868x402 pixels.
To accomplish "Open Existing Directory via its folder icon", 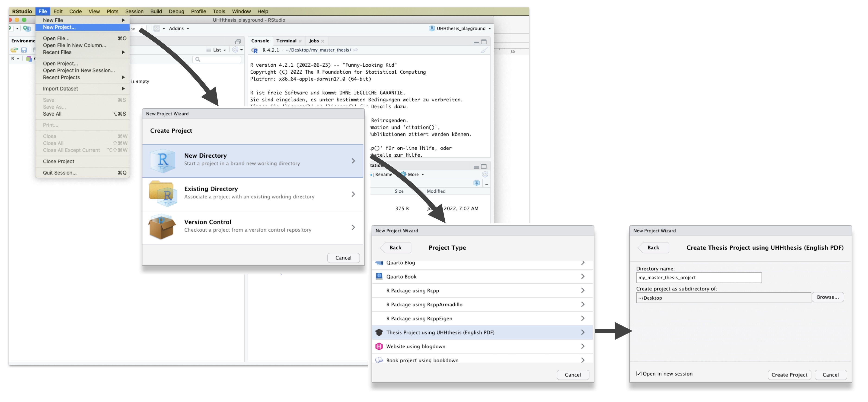I will [x=163, y=194].
